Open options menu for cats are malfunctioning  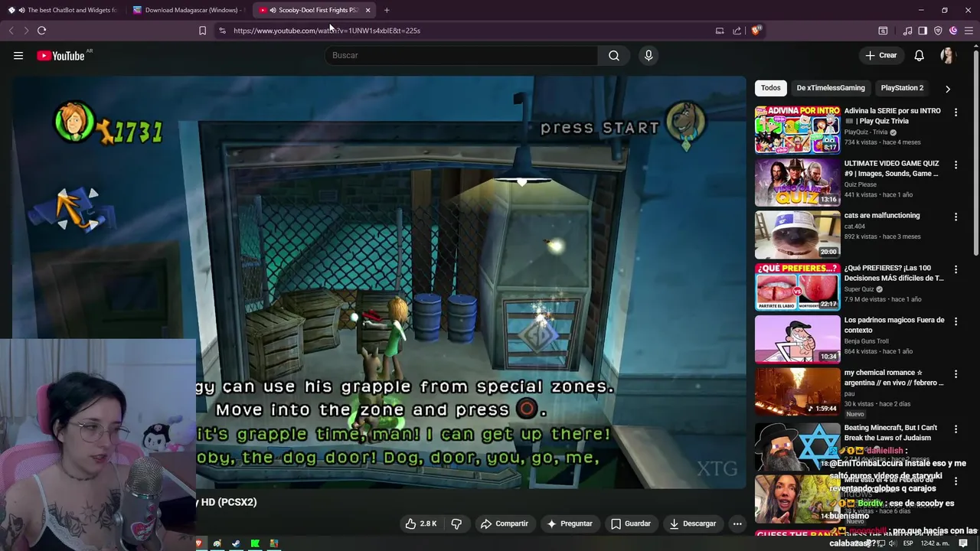click(x=955, y=217)
